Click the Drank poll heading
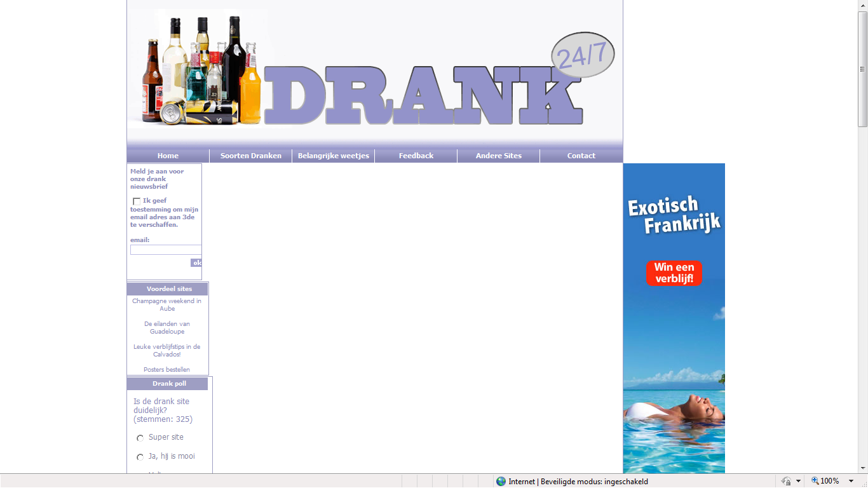Screen dimensions: 868x488 [x=169, y=384]
